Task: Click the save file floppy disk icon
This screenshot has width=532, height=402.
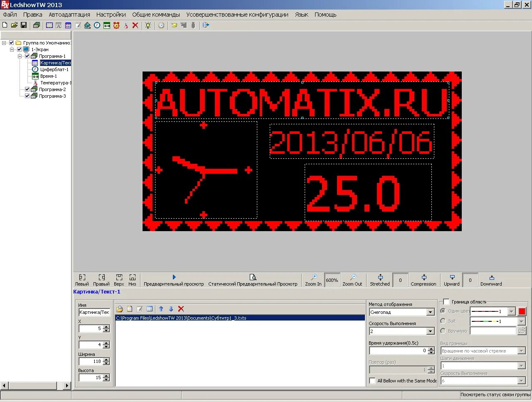Action: pyautogui.click(x=24, y=25)
